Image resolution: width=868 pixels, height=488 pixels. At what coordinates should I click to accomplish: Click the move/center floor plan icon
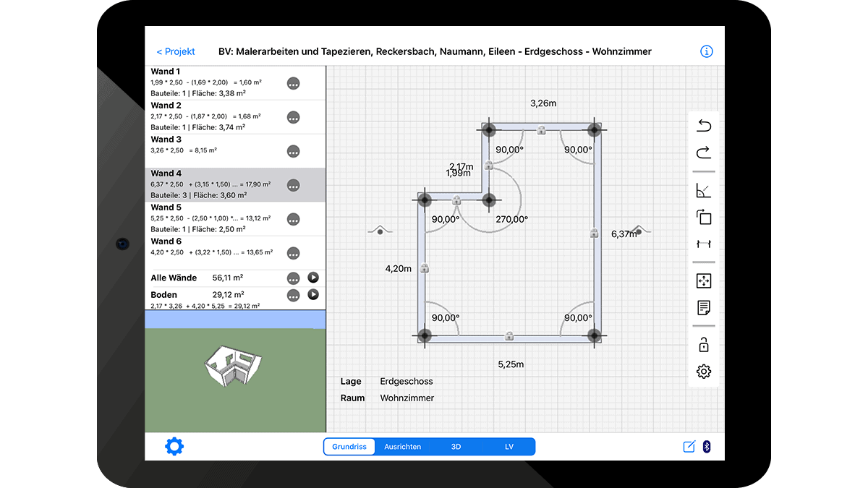[x=704, y=281]
